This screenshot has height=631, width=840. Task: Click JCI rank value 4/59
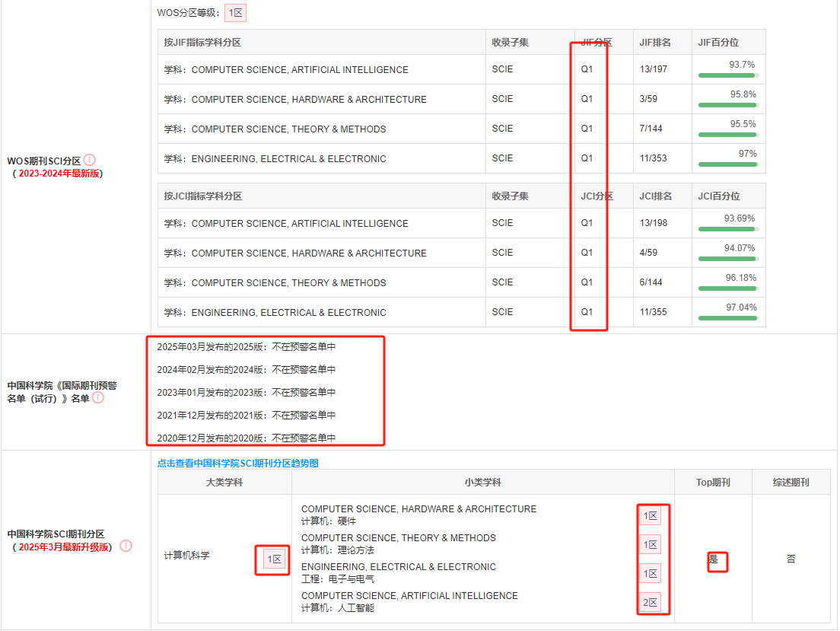(648, 253)
